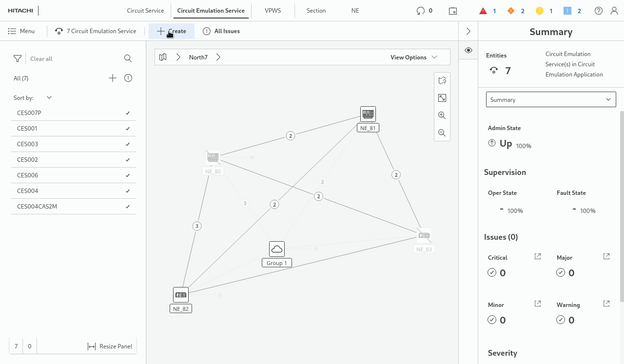The width and height of the screenshot is (624, 364).
Task: Expand the Sort by chevron
Action: (49, 97)
